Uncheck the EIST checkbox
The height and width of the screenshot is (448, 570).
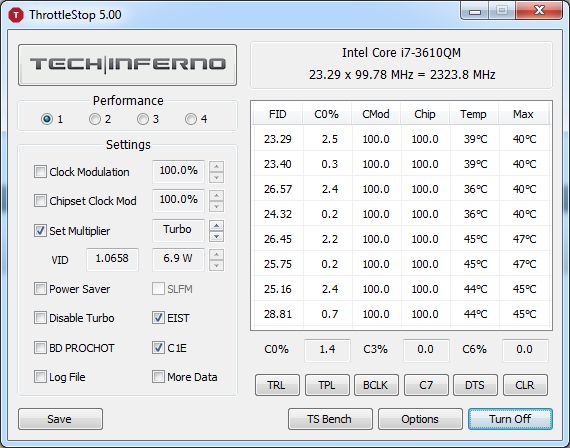(158, 318)
